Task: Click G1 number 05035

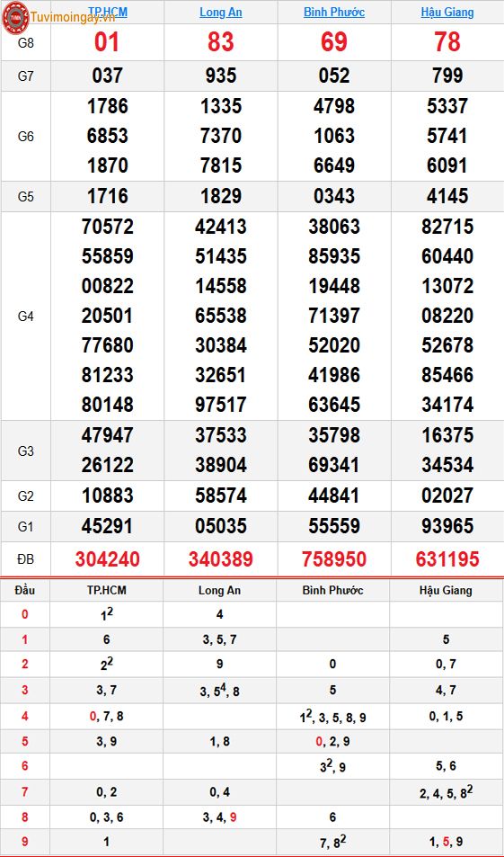Action: click(x=221, y=526)
